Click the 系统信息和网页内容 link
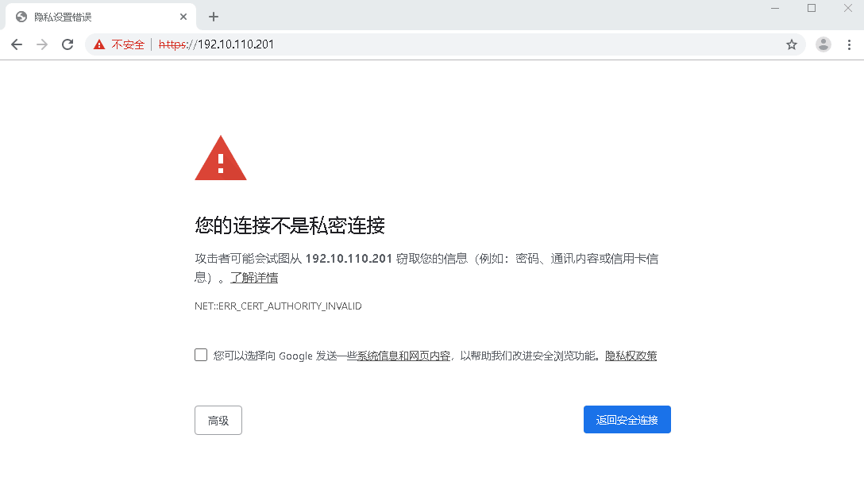The width and height of the screenshot is (864, 504). [x=403, y=356]
